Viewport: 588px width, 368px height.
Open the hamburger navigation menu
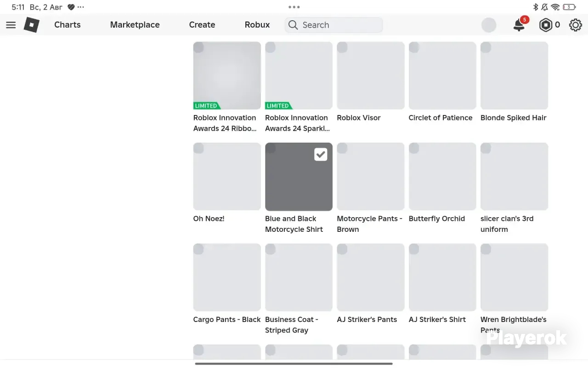[11, 25]
